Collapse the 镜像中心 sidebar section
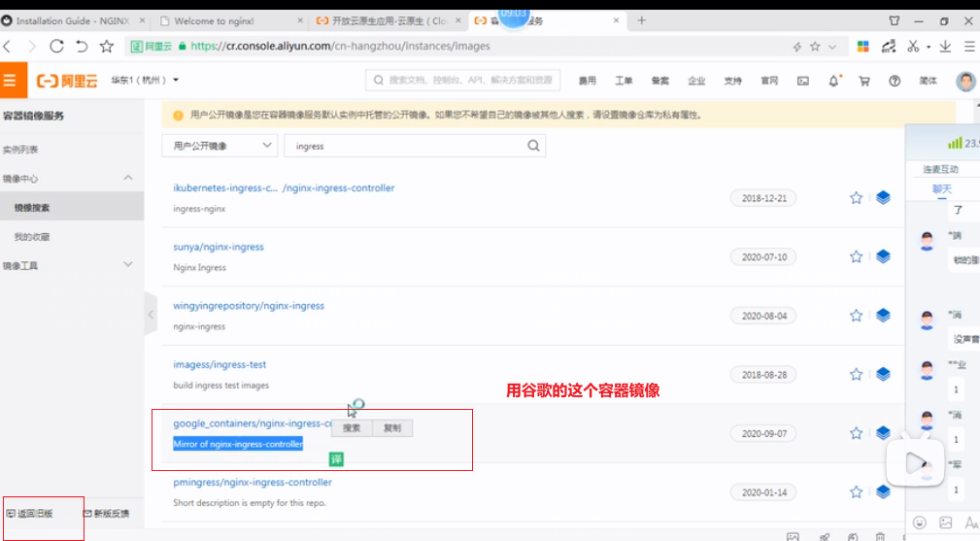This screenshot has height=541, width=980. 128,178
